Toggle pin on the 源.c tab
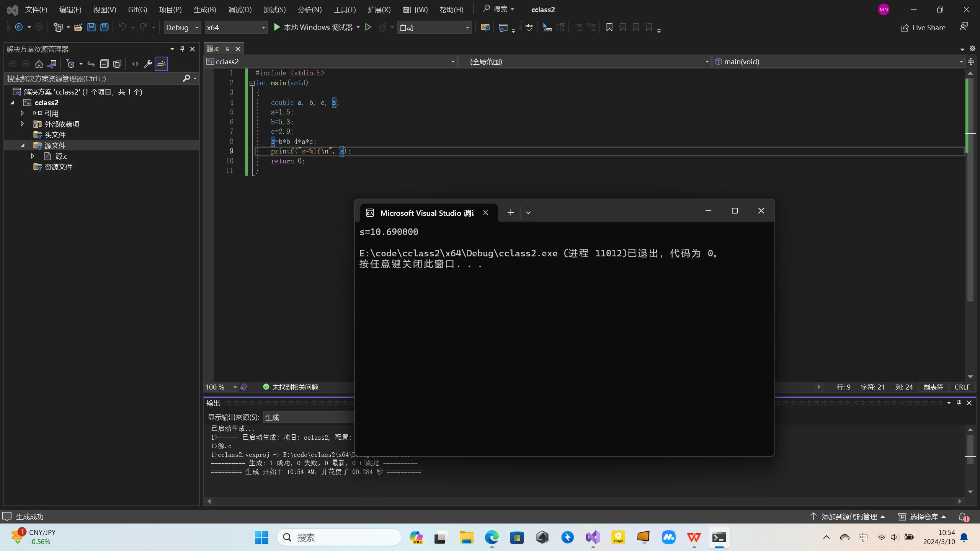The image size is (980, 551). [x=227, y=49]
